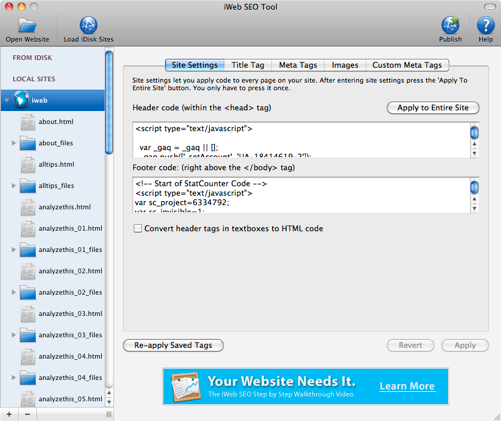Click inside the Header code text area
Image resolution: width=501 pixels, height=421 pixels.
click(301, 140)
